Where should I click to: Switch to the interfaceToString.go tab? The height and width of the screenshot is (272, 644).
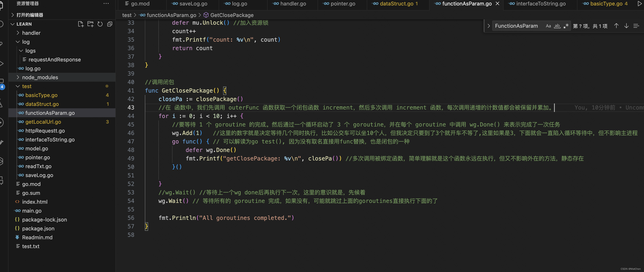pyautogui.click(x=541, y=3)
